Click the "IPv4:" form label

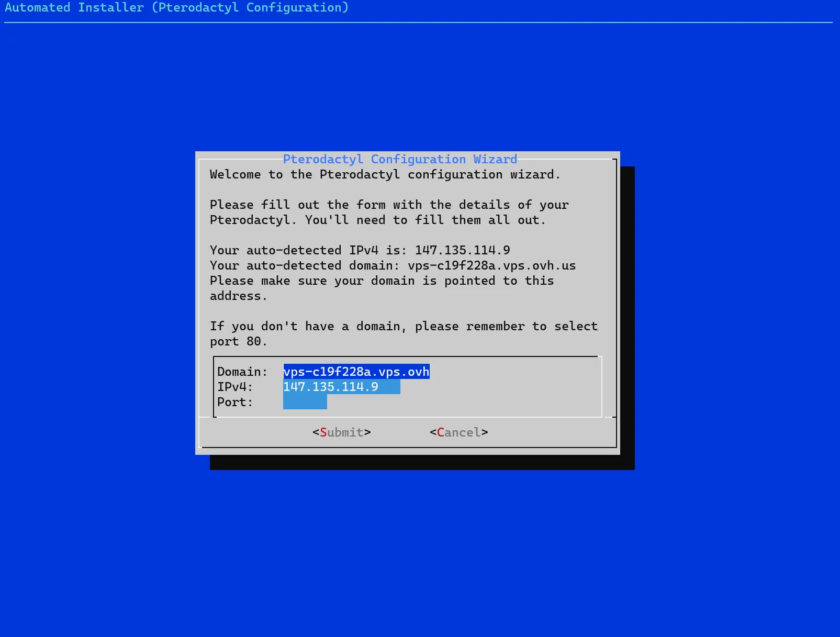tap(235, 387)
